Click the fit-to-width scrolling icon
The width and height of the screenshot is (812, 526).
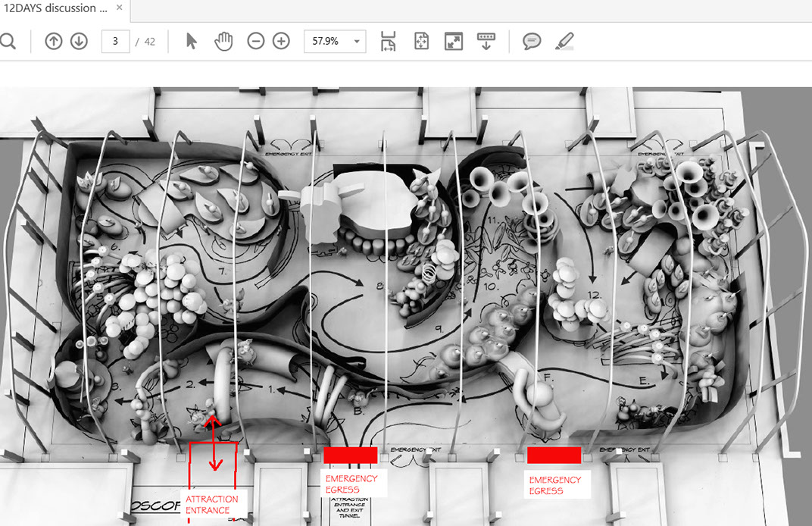point(388,42)
